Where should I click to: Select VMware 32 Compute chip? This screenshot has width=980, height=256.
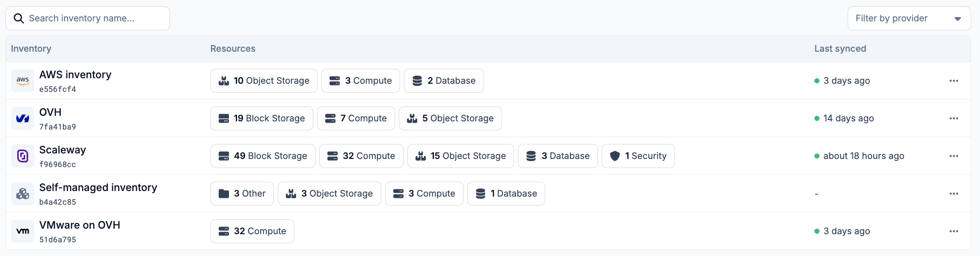click(x=252, y=231)
